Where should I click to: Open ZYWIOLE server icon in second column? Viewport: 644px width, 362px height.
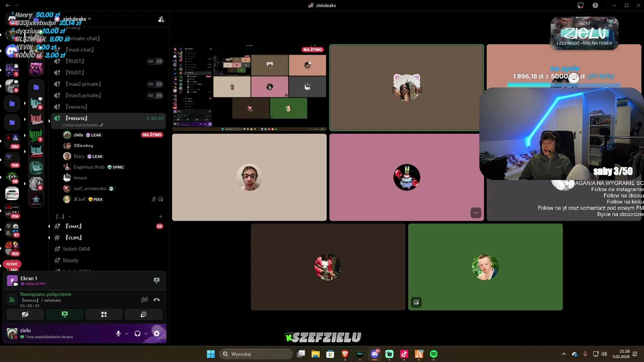(x=36, y=69)
